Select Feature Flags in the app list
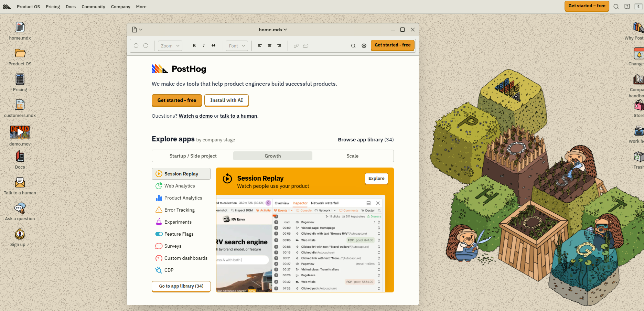This screenshot has height=311, width=644. pos(179,234)
